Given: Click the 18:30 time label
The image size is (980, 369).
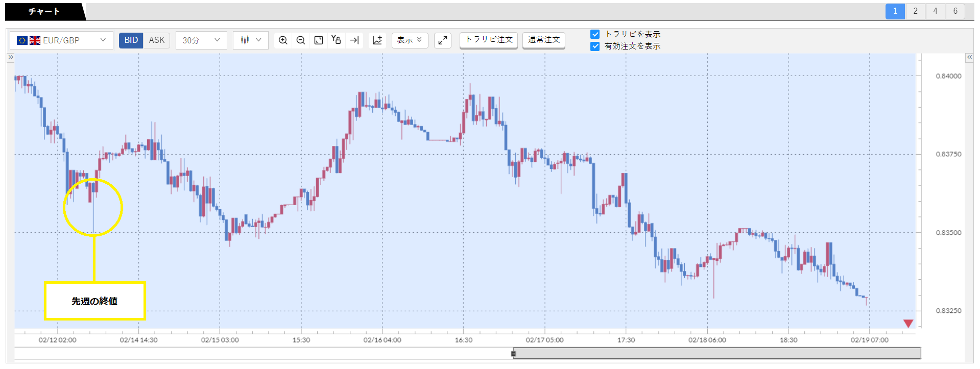Looking at the screenshot, I should (788, 340).
